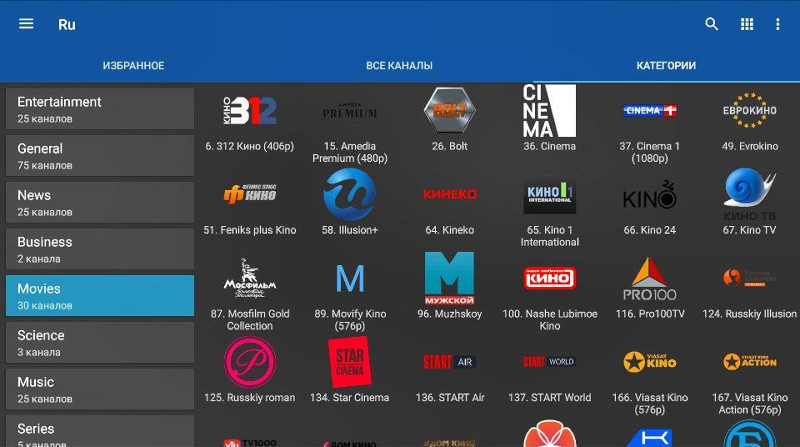The width and height of the screenshot is (800, 447).
Task: Open the Cinema channel logo
Action: (549, 111)
